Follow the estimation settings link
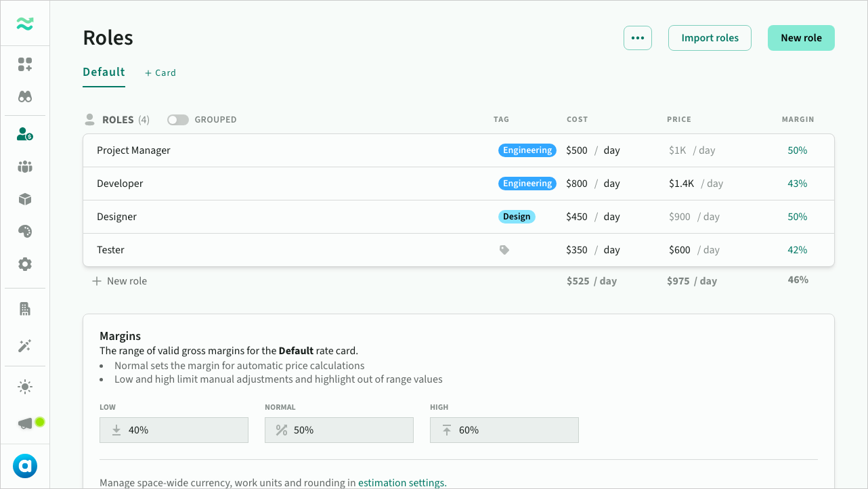Screen dimensions: 868x489 coord(402,483)
